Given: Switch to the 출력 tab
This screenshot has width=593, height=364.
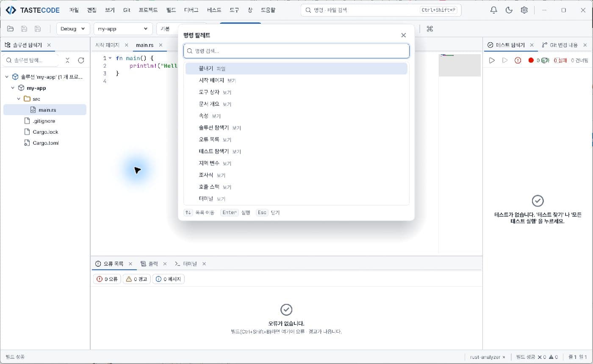Looking at the screenshot, I should click(149, 264).
